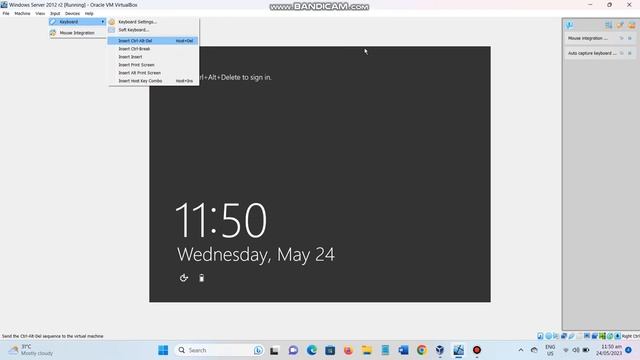The image size is (640, 360).
Task: Click the audio status bar icon
Action: 556,336
